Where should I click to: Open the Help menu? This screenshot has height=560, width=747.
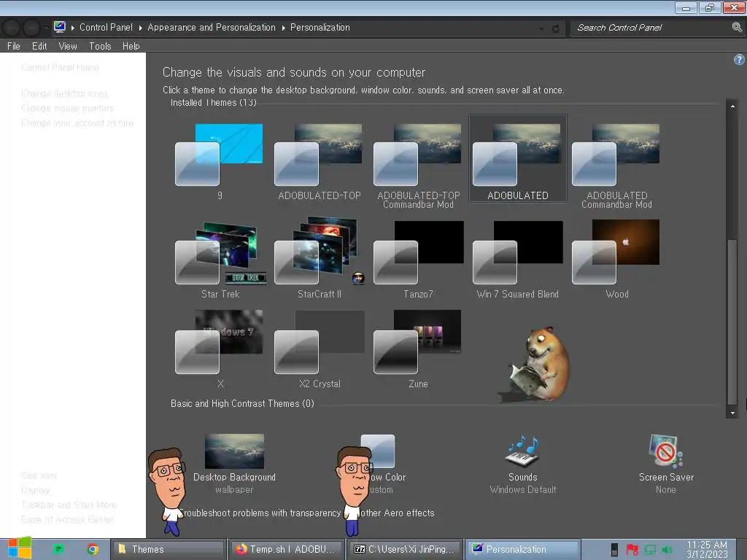click(x=131, y=46)
